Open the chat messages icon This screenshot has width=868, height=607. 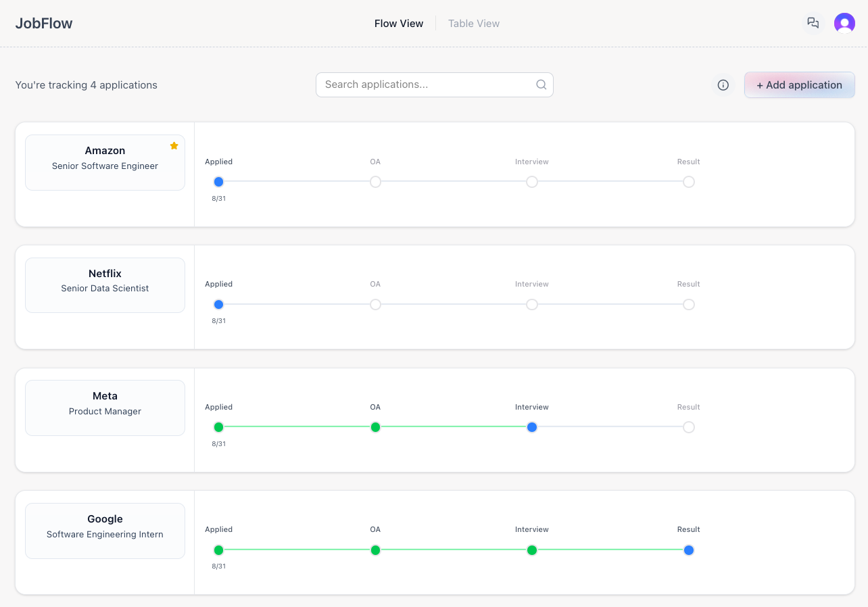click(x=813, y=23)
